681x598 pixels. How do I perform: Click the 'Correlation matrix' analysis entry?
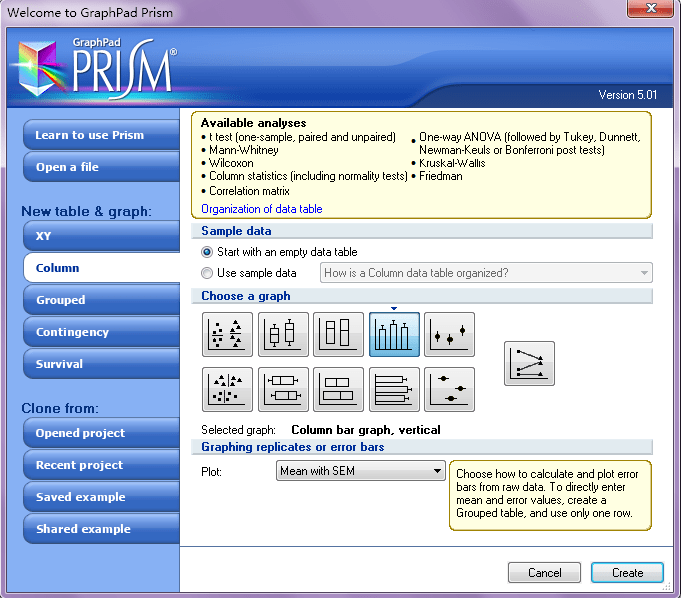click(249, 191)
